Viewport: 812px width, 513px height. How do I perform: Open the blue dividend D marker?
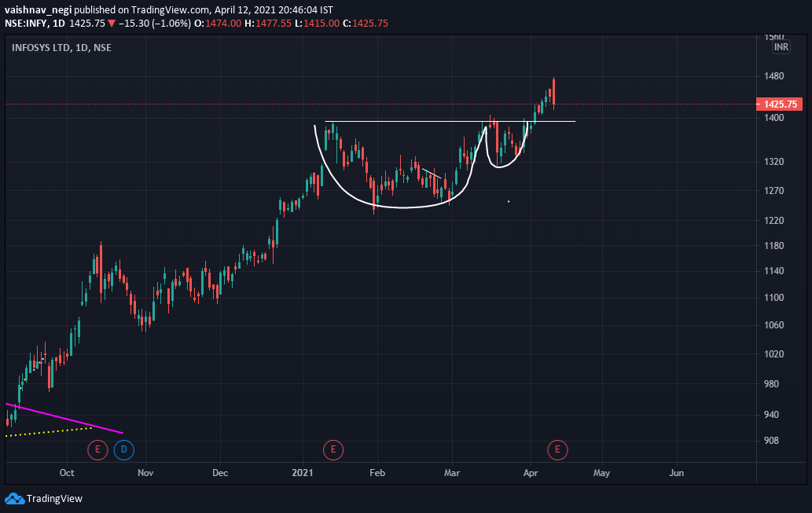point(123,450)
